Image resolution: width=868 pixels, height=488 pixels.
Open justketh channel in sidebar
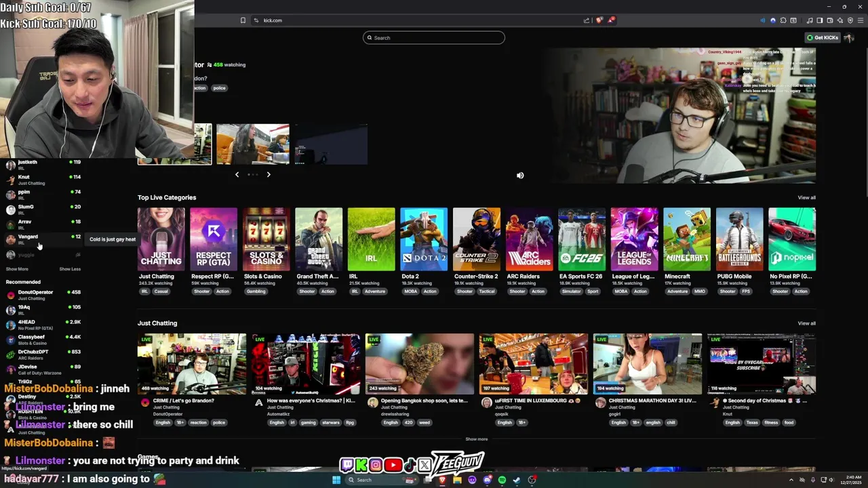click(43, 165)
